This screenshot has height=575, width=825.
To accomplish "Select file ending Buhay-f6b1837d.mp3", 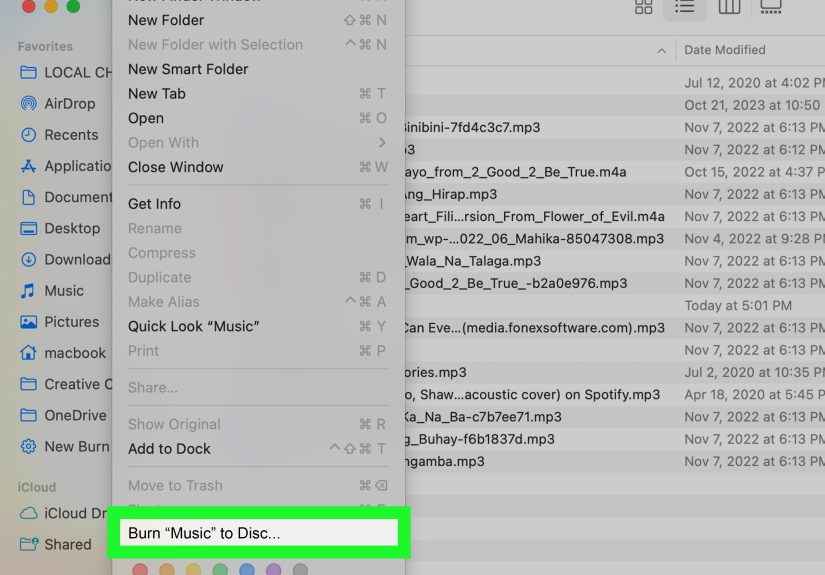I will click(615, 439).
